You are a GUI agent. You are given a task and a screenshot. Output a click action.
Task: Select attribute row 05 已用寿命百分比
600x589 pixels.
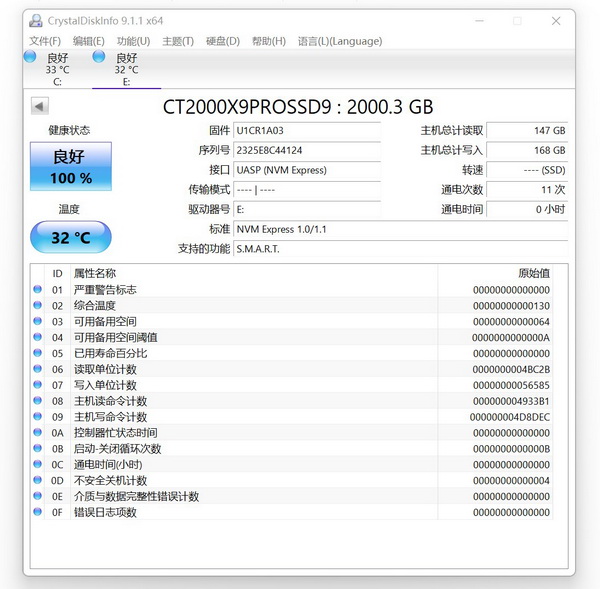[292, 353]
